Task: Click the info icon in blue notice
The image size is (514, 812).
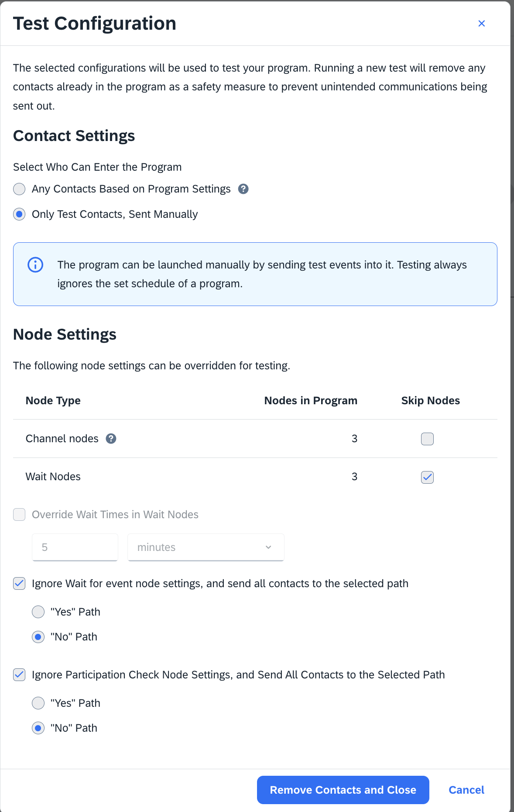Action: (x=35, y=265)
